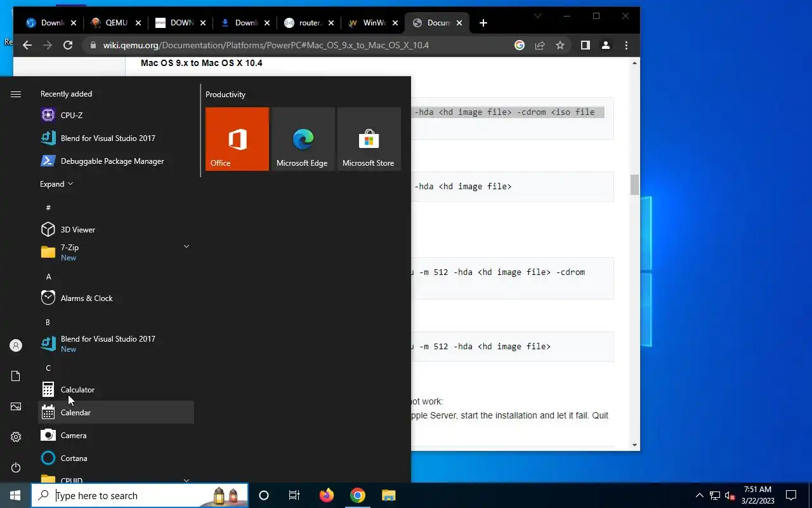Switch to the QEMU browser tab
The height and width of the screenshot is (508, 812).
[x=115, y=23]
